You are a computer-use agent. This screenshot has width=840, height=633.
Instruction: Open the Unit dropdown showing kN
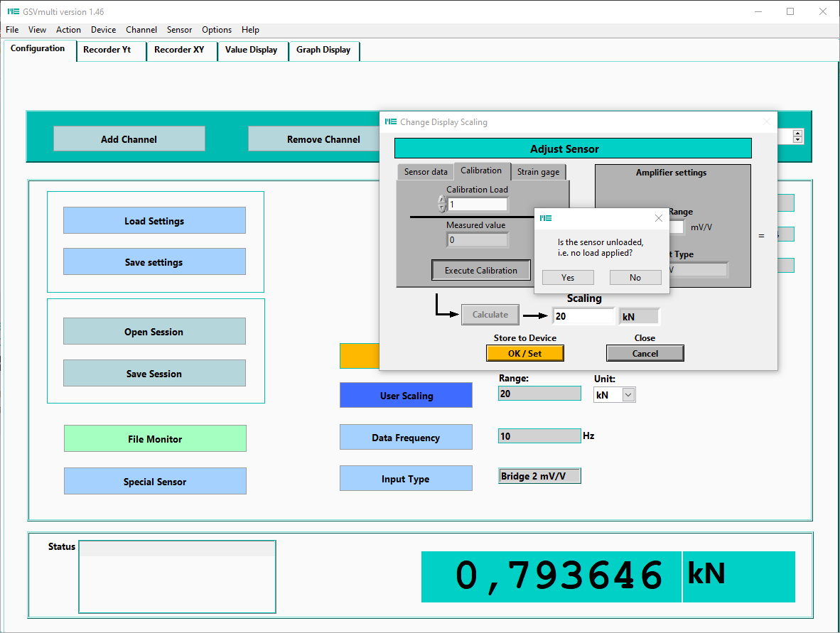[x=628, y=395]
